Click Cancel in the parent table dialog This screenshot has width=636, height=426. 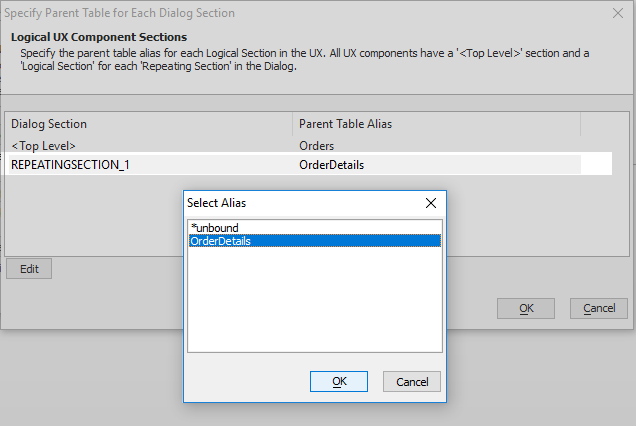pos(599,308)
